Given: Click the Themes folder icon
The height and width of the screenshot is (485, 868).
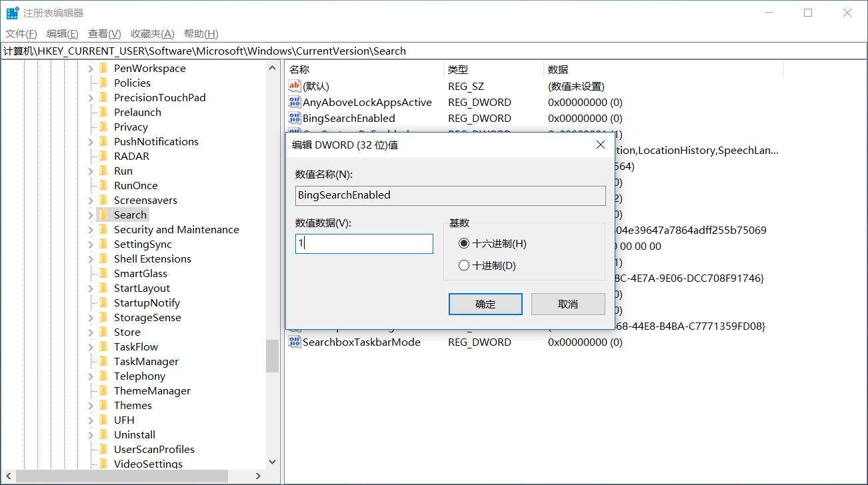Looking at the screenshot, I should (x=105, y=405).
